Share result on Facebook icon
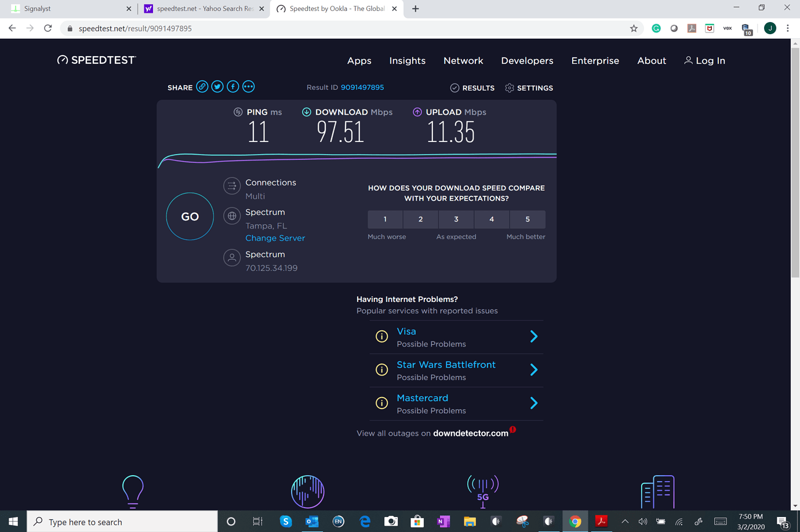This screenshot has width=800, height=532. pos(233,87)
